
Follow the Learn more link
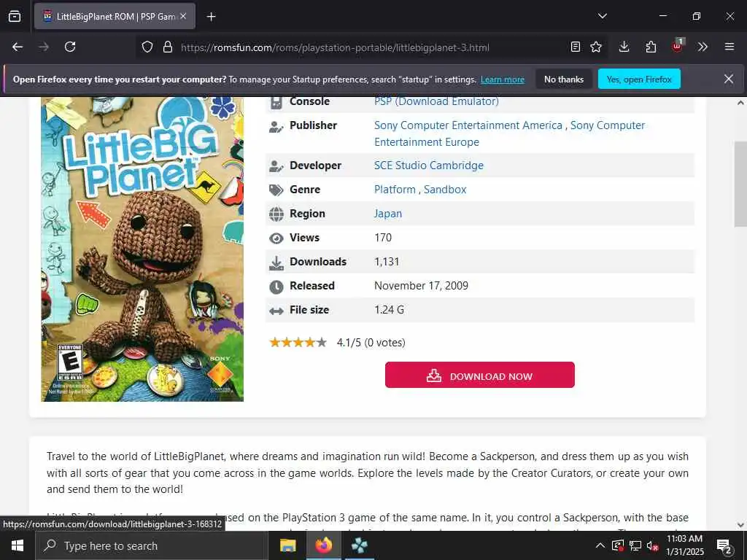click(502, 79)
